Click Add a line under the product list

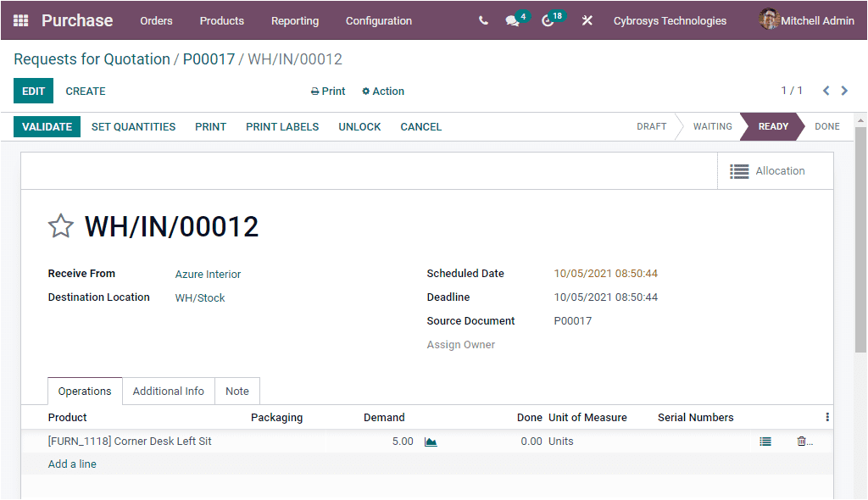pos(72,464)
